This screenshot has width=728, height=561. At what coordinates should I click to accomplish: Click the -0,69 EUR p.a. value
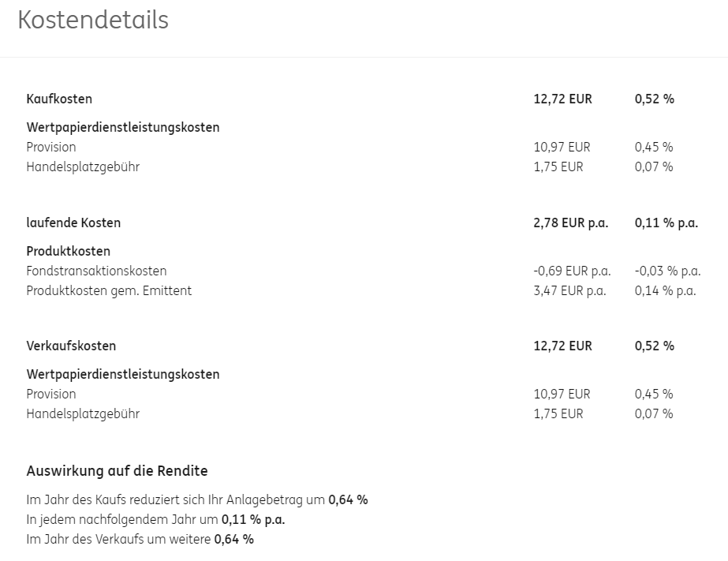click(x=572, y=271)
